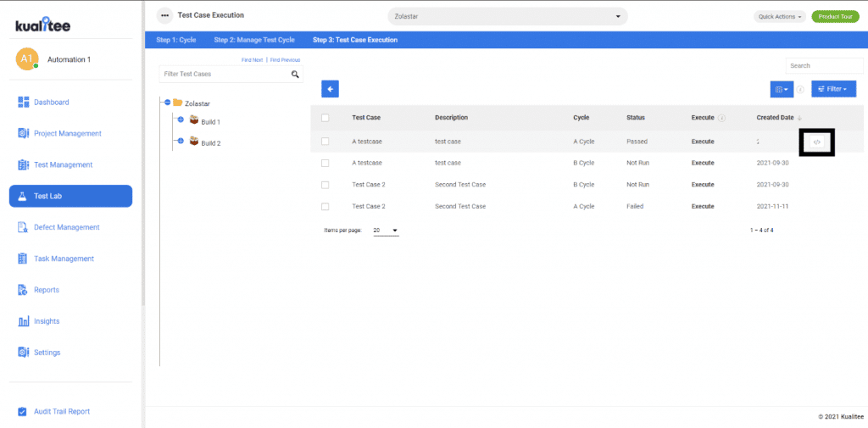Go to Step 1: Cycle tab

point(175,40)
